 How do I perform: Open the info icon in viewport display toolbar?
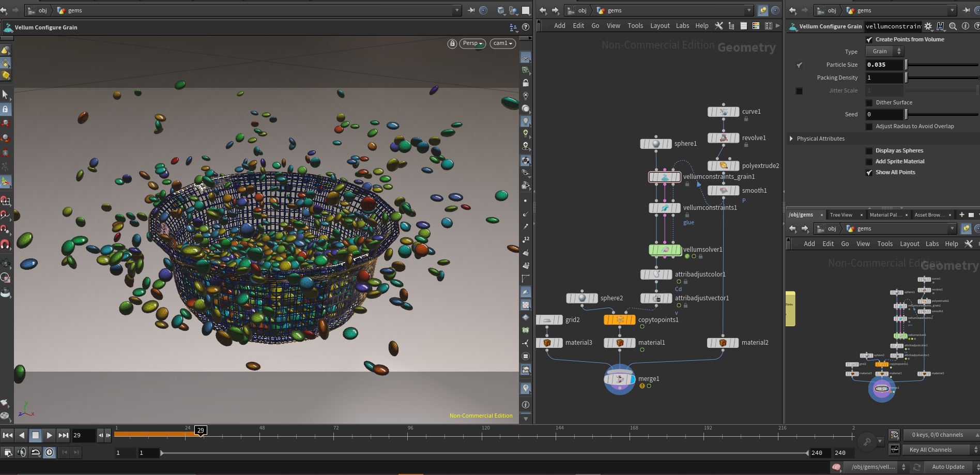click(526, 405)
